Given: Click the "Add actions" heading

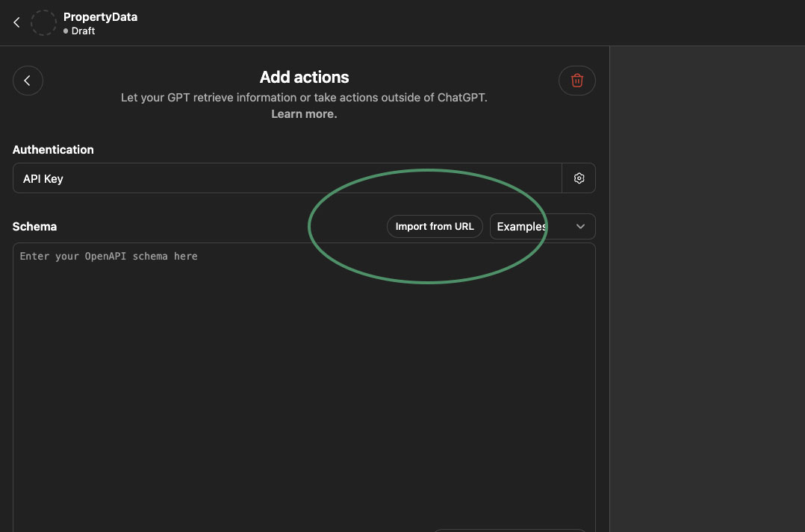Looking at the screenshot, I should click(304, 77).
